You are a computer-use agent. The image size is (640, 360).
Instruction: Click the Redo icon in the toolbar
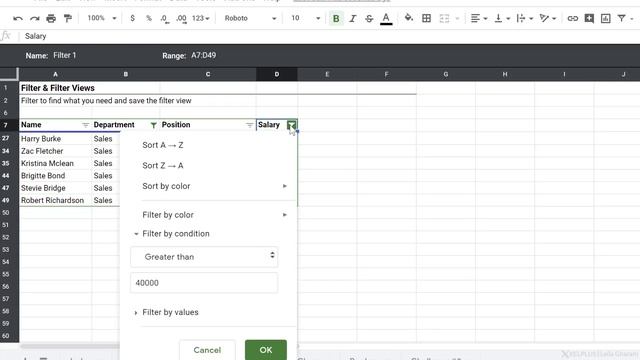click(x=35, y=18)
